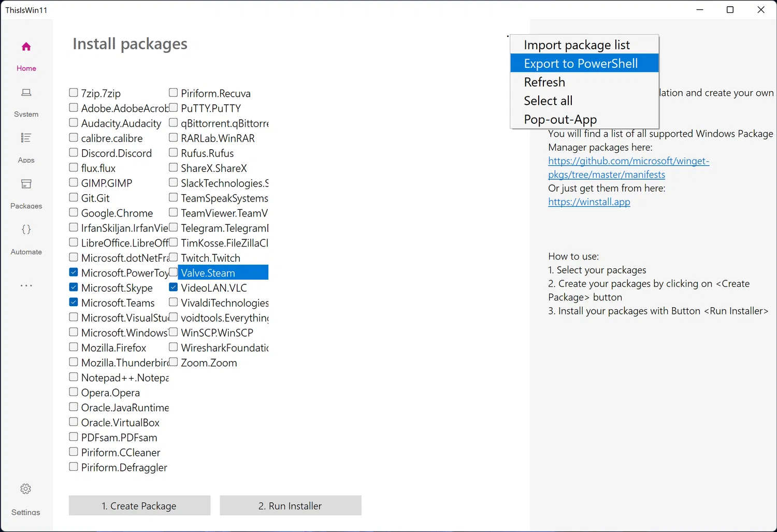Open the Apps sidebar icon
The height and width of the screenshot is (532, 777).
pyautogui.click(x=26, y=138)
